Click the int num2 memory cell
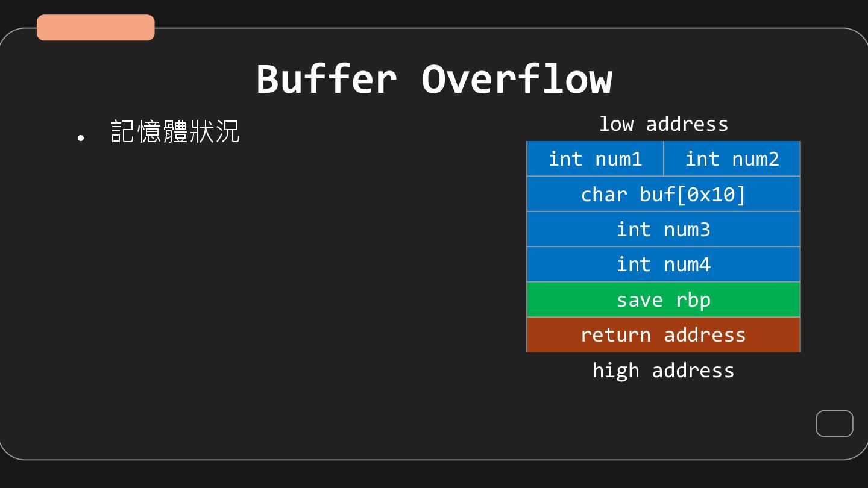The image size is (868, 488). pos(732,159)
